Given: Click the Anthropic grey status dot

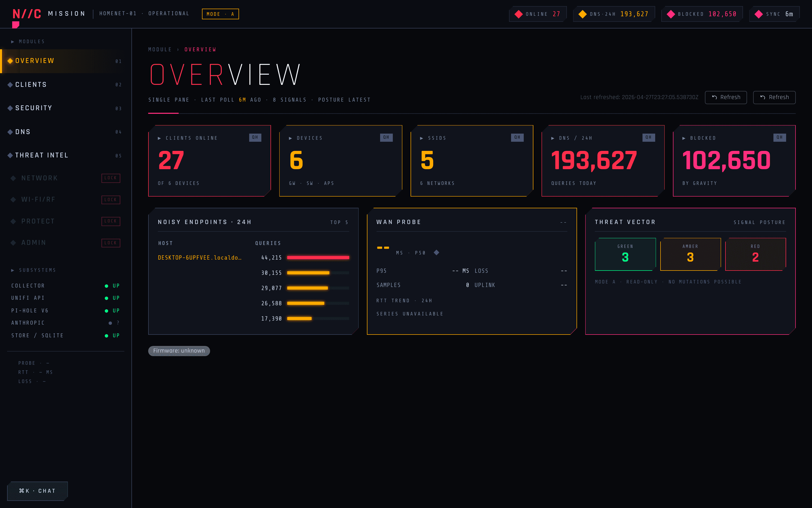Looking at the screenshot, I should pyautogui.click(x=110, y=323).
